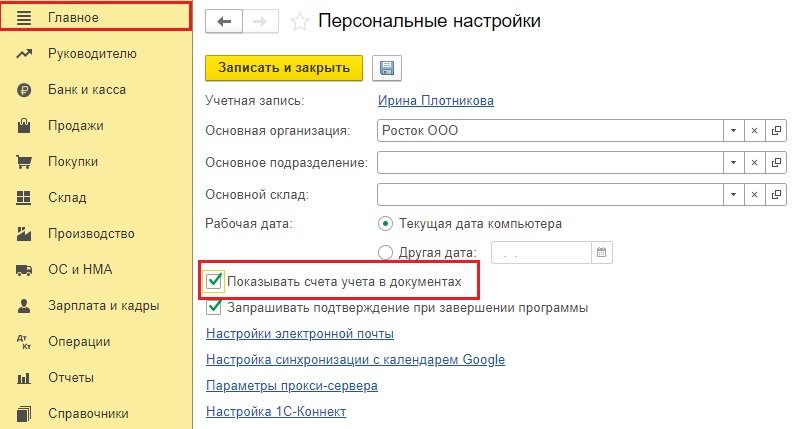Select Текущая дата компьютера radio button

385,224
